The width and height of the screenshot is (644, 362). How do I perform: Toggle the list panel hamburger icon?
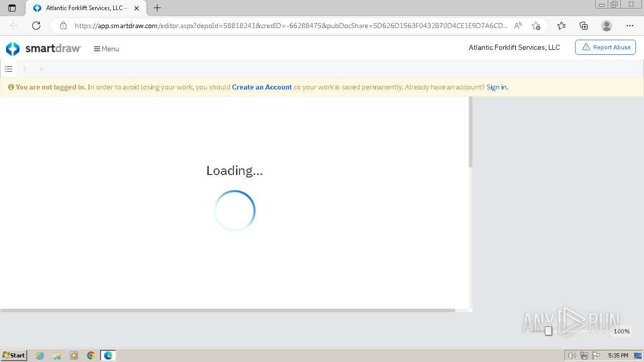click(x=9, y=69)
